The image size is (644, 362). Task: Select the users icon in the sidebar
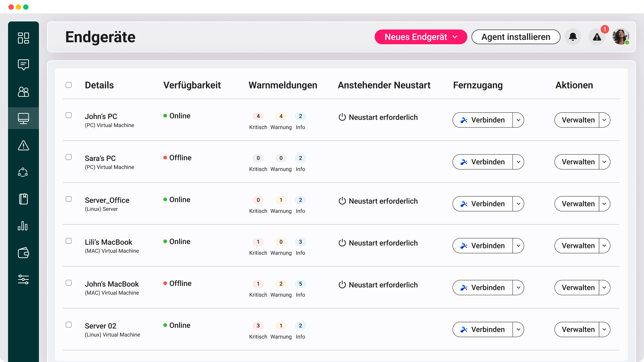click(x=23, y=92)
